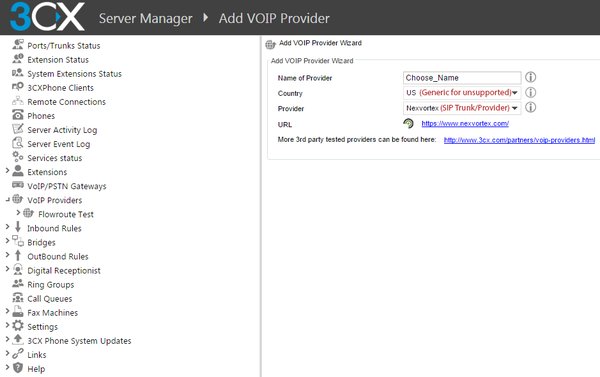Expand the OutBound Rules node
This screenshot has width=600, height=377.
pos(7,255)
